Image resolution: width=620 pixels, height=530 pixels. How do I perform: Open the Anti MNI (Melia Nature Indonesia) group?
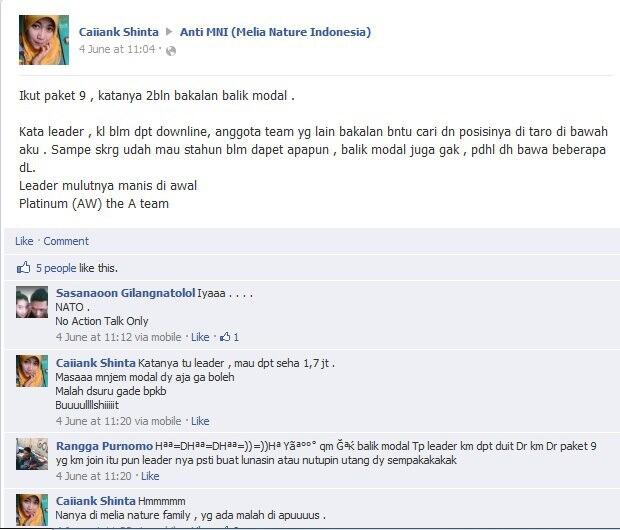tap(276, 32)
